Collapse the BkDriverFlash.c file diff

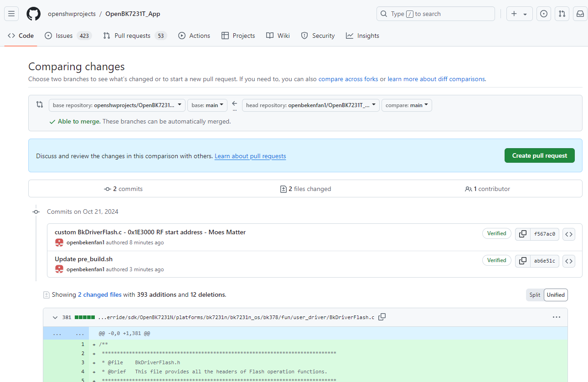tap(55, 317)
